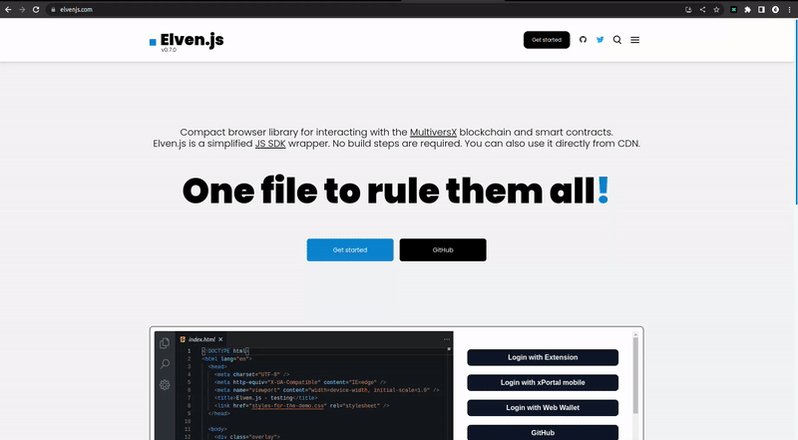Toggle the browser side panel
Image resolution: width=798 pixels, height=440 pixels.
tap(761, 9)
